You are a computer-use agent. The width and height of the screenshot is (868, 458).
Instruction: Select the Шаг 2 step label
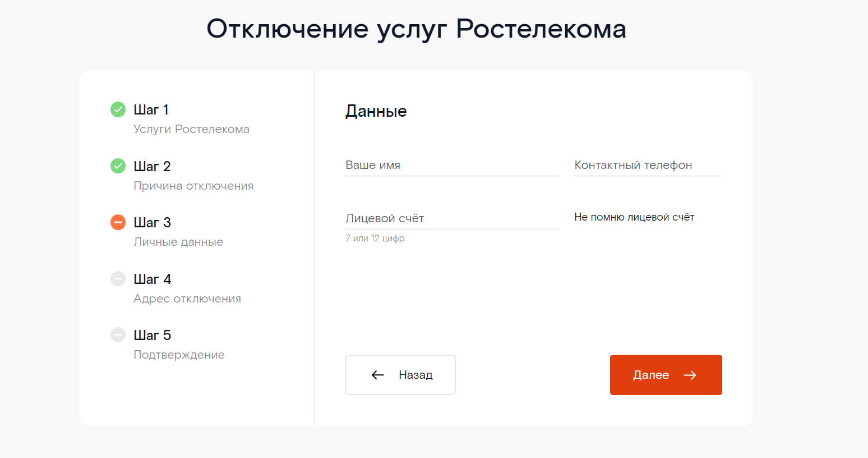pos(152,166)
